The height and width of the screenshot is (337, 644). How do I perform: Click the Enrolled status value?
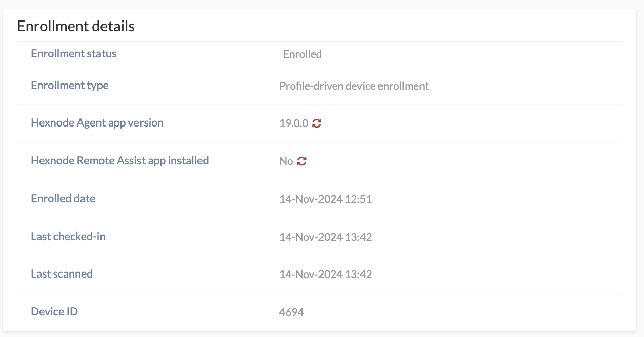[x=303, y=54]
